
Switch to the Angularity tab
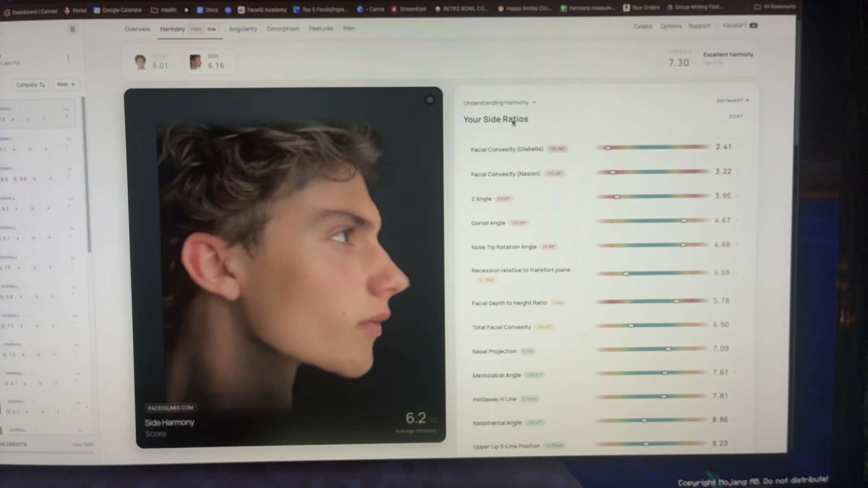pyautogui.click(x=243, y=29)
